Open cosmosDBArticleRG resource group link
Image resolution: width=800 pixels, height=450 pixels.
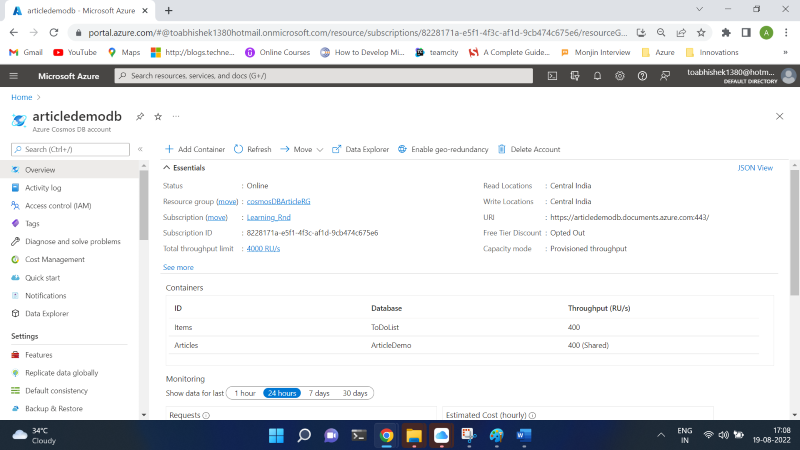[279, 202]
